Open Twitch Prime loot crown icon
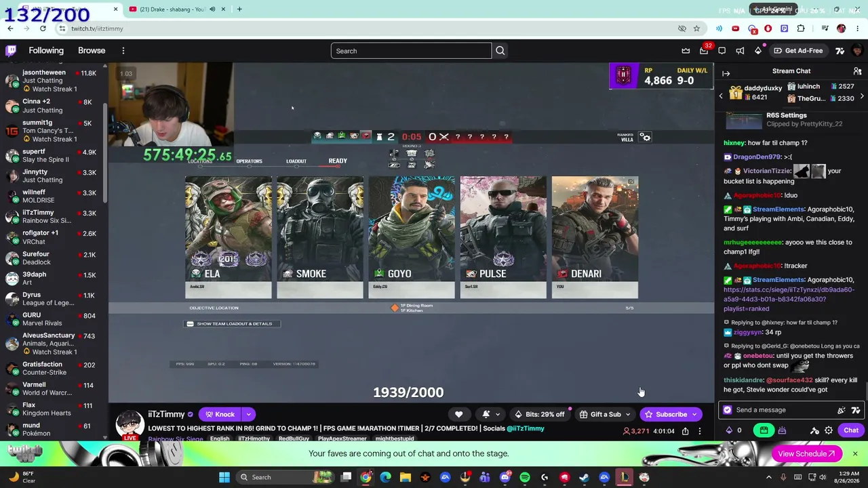 pos(686,51)
